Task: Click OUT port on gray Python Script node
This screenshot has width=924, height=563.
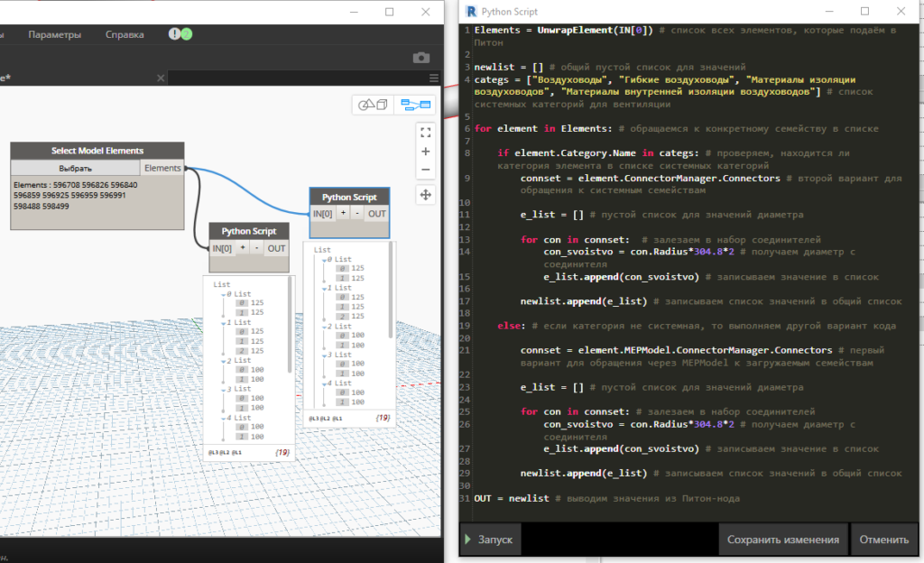Action: tap(276, 248)
